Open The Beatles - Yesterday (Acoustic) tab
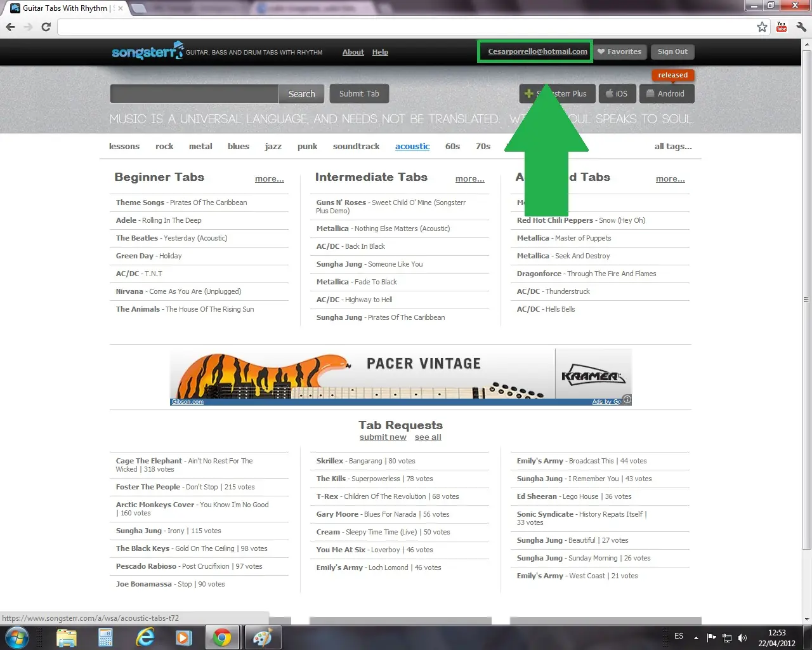Screen dimensions: 812x650 (x=171, y=238)
